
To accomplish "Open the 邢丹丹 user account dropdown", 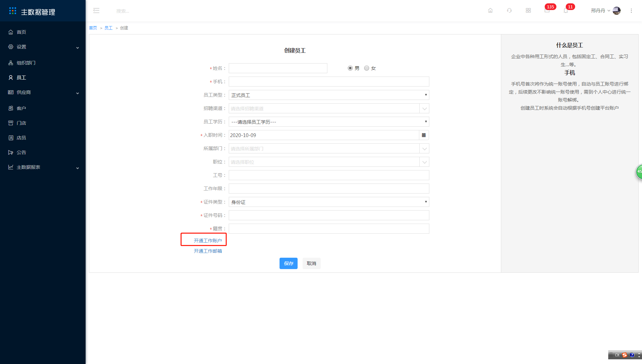I will pyautogui.click(x=601, y=11).
